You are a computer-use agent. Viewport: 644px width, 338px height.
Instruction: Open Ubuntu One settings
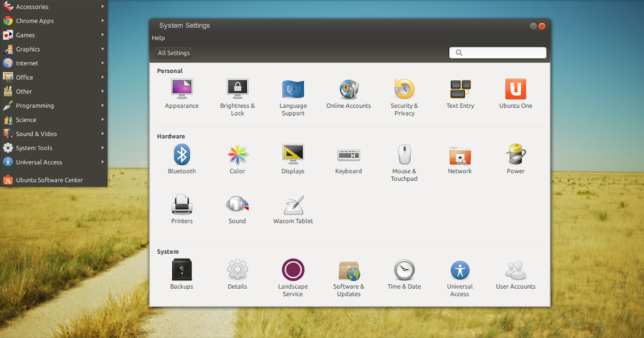[516, 94]
